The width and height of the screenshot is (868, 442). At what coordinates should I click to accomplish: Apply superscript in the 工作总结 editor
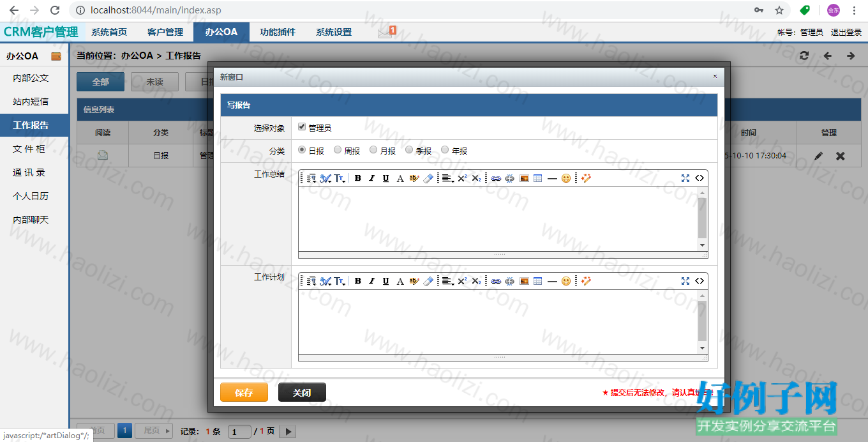(x=462, y=178)
